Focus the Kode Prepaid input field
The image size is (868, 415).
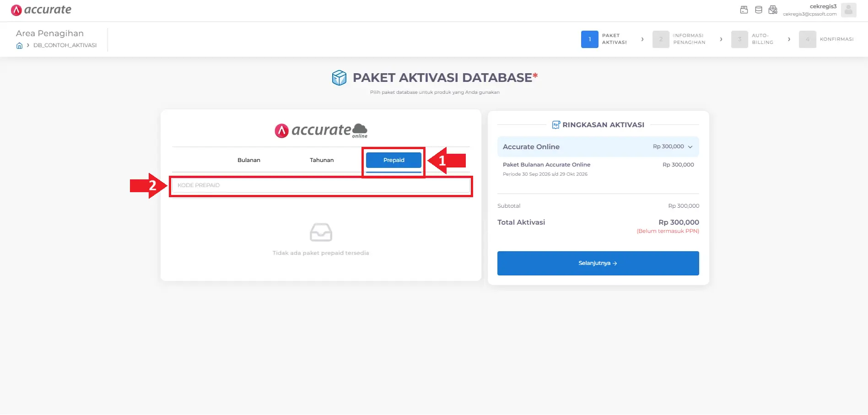[x=321, y=185]
